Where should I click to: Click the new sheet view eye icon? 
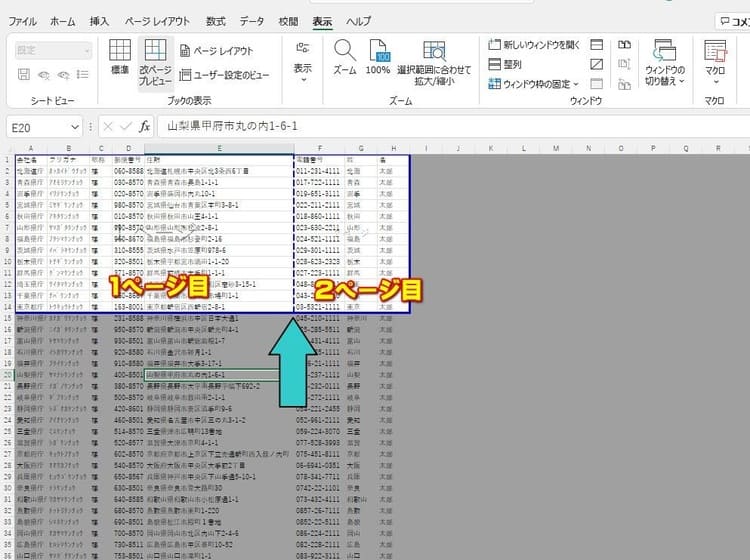coord(63,75)
